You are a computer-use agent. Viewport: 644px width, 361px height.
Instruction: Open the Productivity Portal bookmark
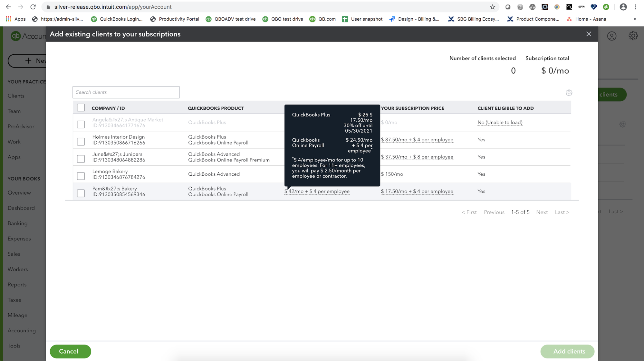pos(175,19)
